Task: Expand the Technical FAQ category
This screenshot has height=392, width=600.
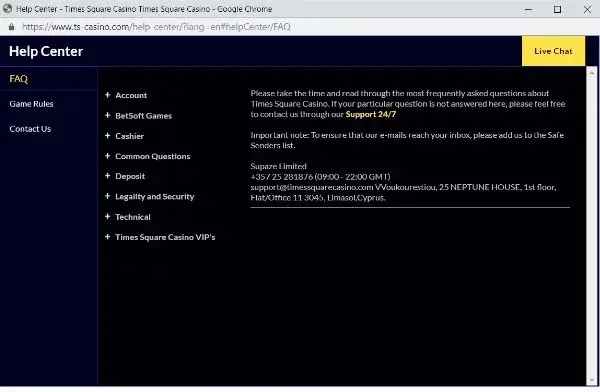Action: click(133, 217)
